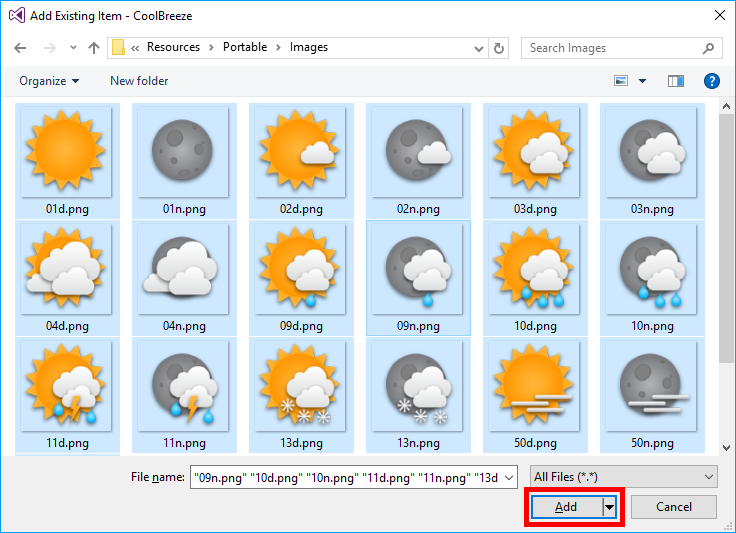
Task: Open the Help question mark icon
Action: tap(712, 81)
